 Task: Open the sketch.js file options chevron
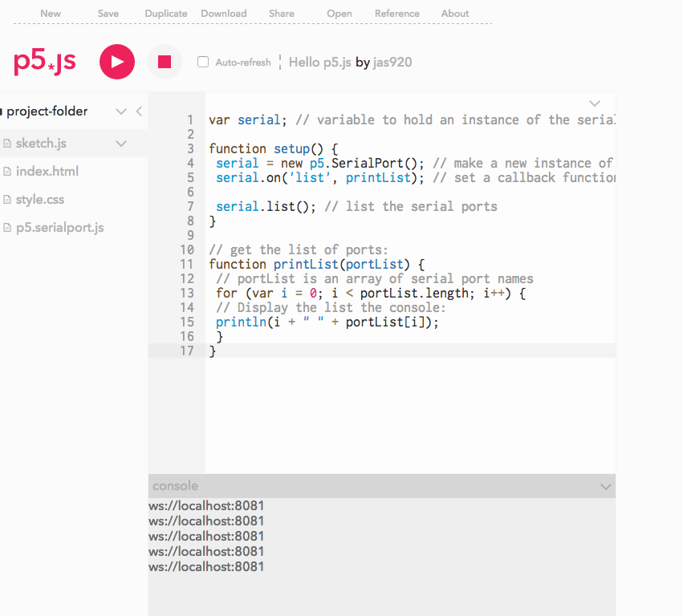pos(121,144)
